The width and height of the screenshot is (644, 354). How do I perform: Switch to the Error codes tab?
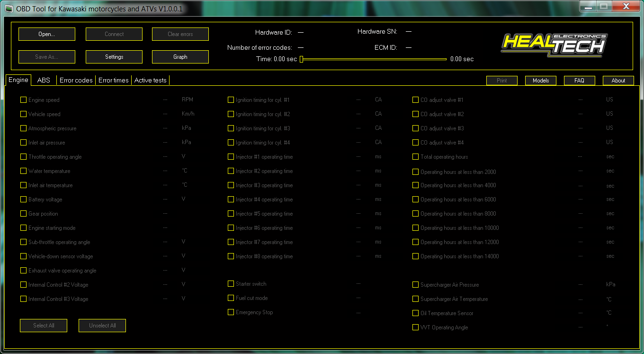point(76,80)
